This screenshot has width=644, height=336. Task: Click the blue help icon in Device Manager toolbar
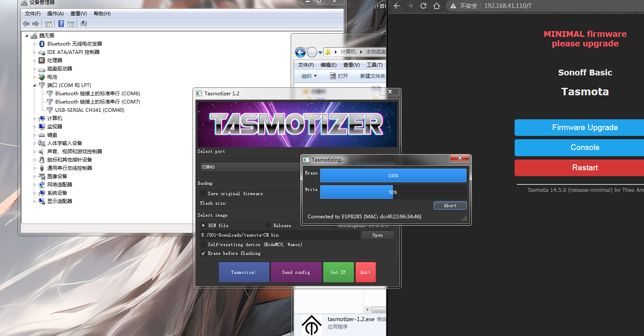pos(61,24)
